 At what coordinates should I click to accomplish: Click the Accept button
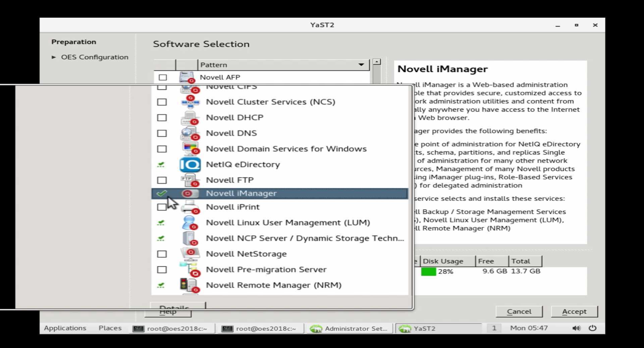pyautogui.click(x=574, y=312)
